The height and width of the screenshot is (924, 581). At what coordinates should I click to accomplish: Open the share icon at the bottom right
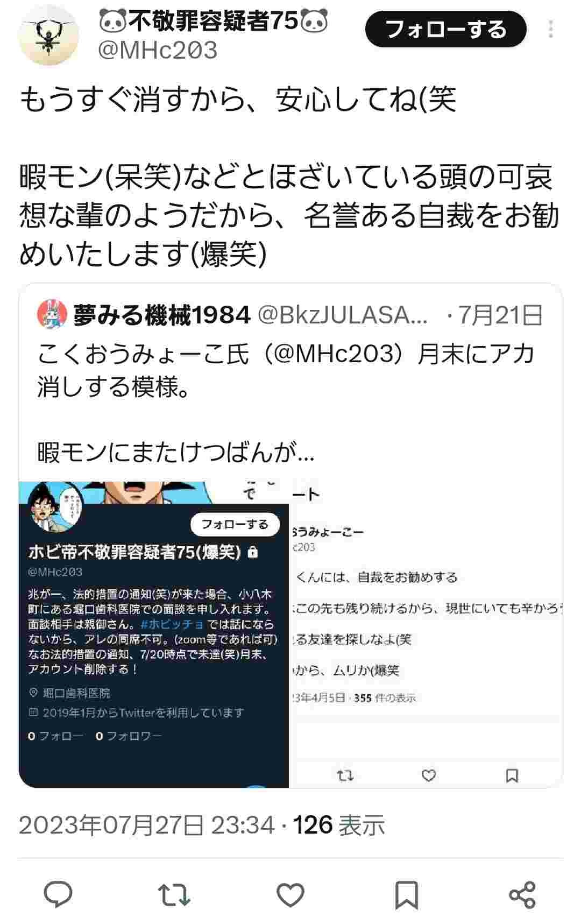coord(522,894)
